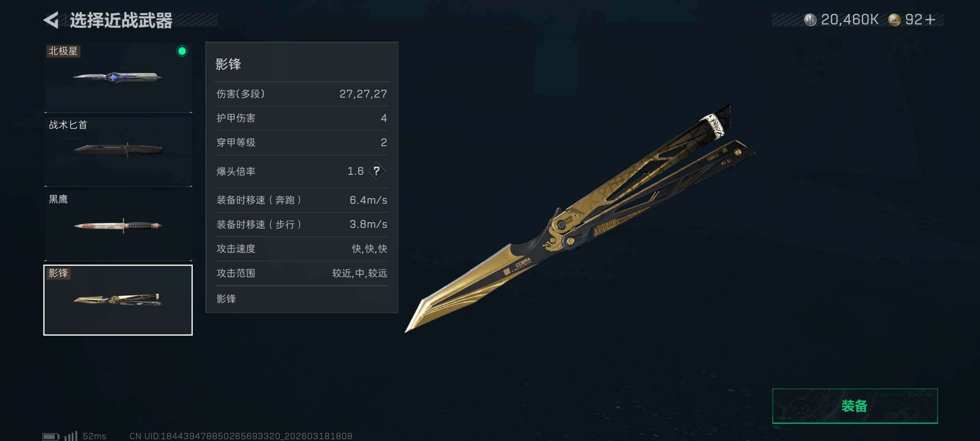980x441 pixels.
Task: Select the 北极星 knife card
Action: click(118, 77)
